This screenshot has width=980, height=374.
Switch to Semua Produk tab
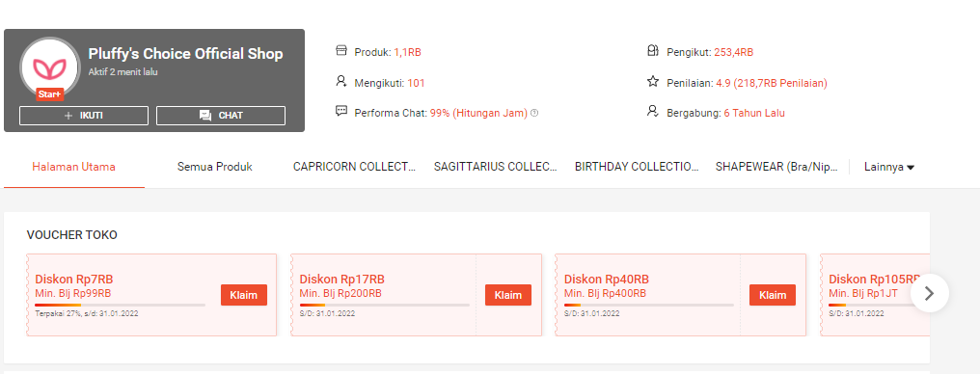[215, 167]
